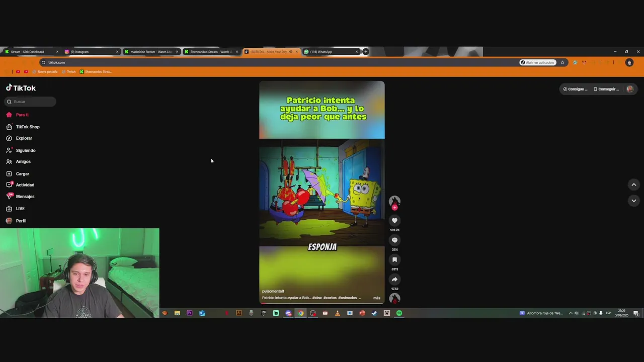The image size is (644, 362).
Task: Open the Nueva pestaña bookmark
Action: point(45,71)
